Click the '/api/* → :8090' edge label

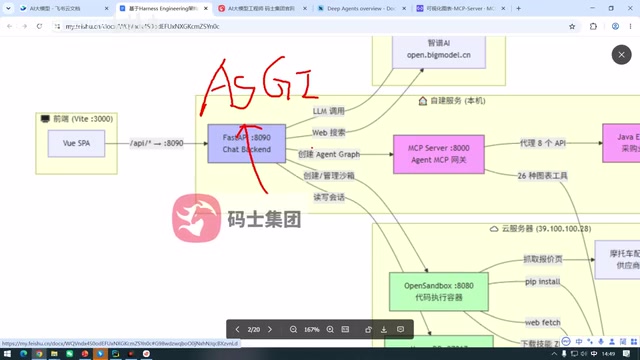pos(156,143)
